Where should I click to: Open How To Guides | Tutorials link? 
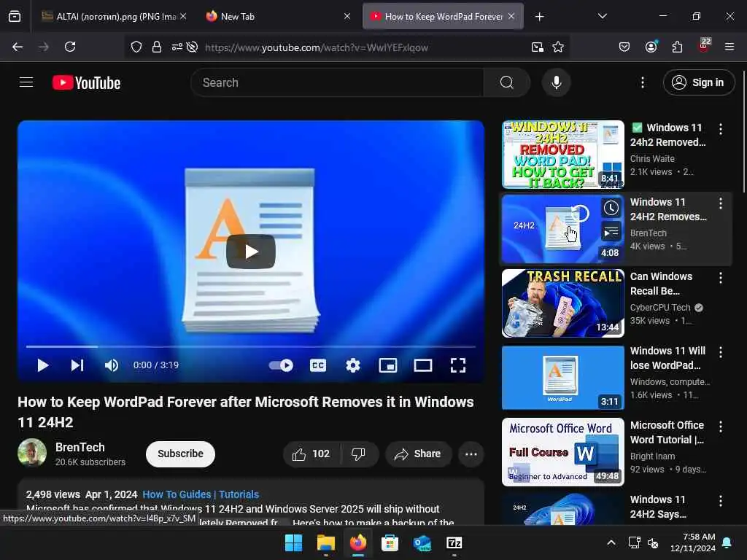click(x=201, y=494)
